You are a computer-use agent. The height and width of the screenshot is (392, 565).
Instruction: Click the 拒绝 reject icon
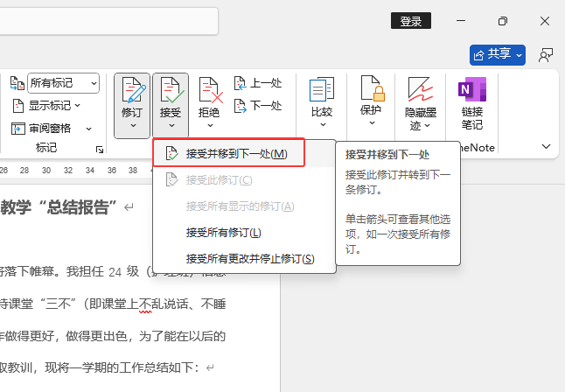(210, 89)
